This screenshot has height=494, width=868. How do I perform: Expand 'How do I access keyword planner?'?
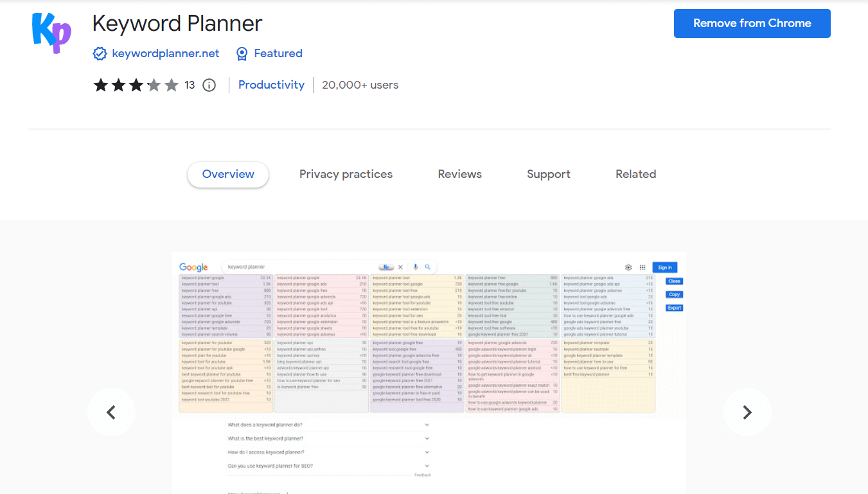(328, 452)
